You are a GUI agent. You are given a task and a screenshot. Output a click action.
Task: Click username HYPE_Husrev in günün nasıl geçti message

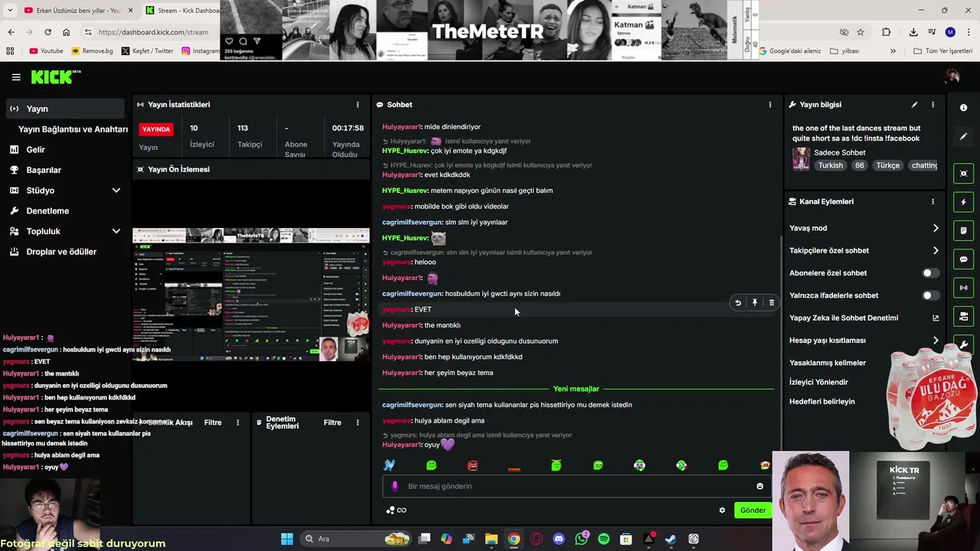point(405,191)
